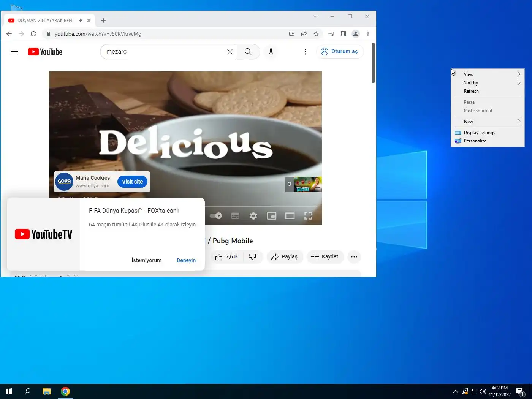Share this page from the address bar
Screen dimensions: 532x399
click(x=304, y=34)
